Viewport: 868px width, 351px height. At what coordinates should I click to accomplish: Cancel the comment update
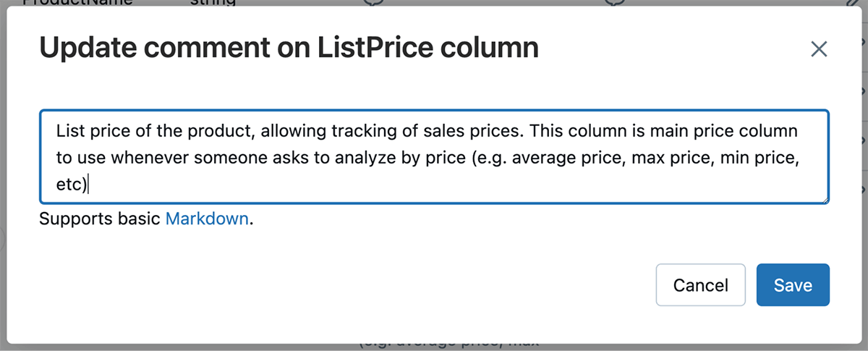point(700,285)
